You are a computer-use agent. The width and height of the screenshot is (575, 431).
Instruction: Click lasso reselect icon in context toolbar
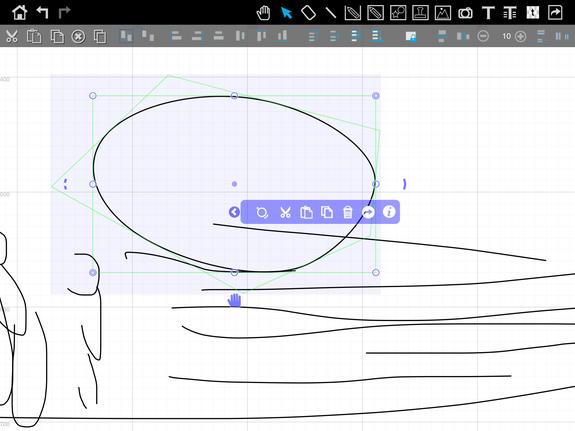[262, 212]
